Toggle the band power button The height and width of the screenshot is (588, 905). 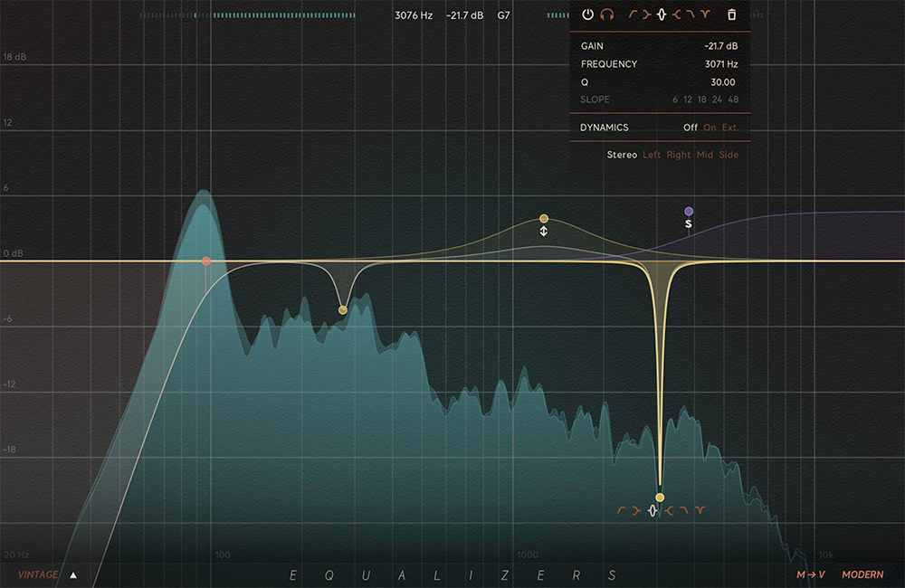coord(586,14)
